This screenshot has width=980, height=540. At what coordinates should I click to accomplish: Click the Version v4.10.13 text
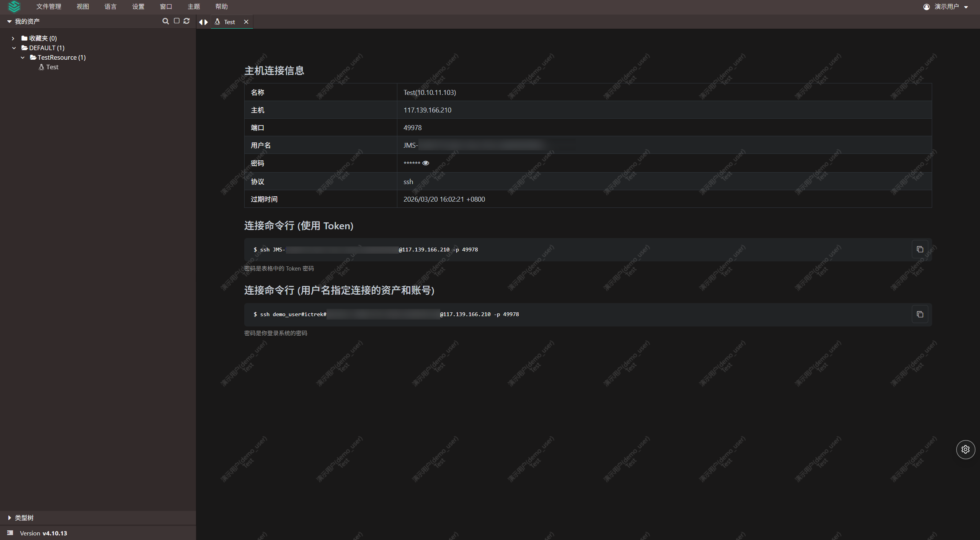point(43,533)
